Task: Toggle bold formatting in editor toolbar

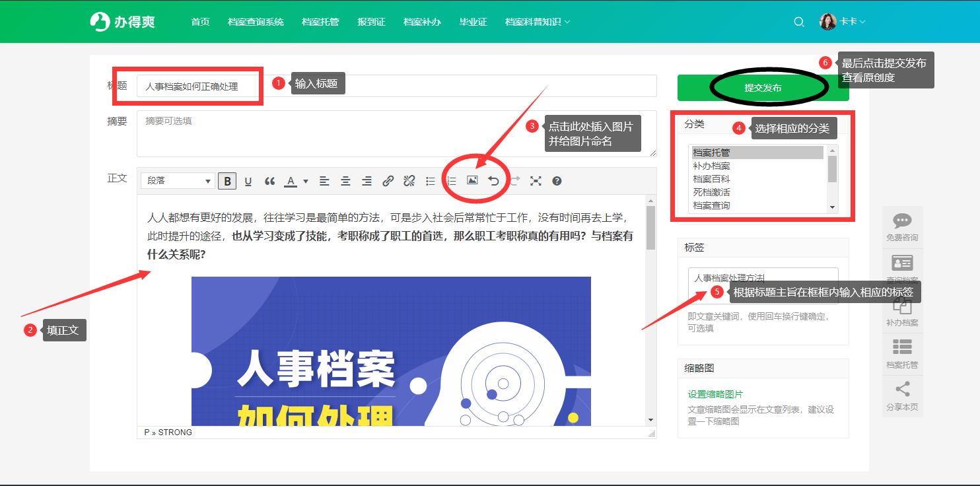Action: click(227, 181)
